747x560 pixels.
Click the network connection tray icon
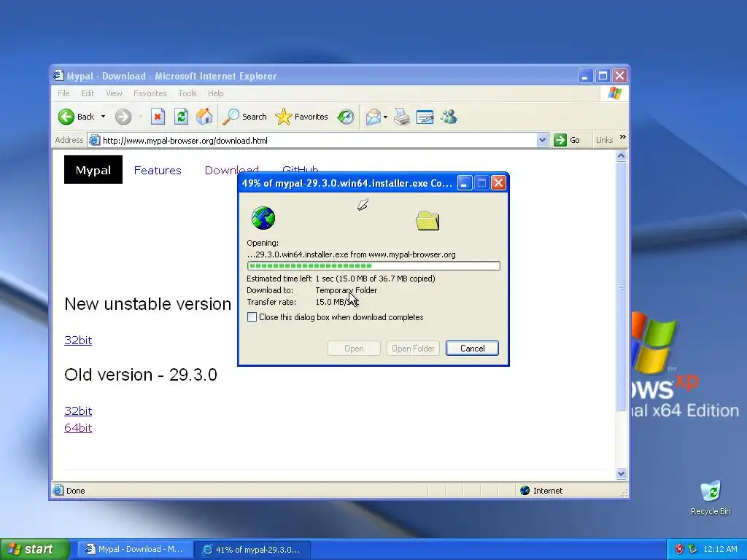692,549
